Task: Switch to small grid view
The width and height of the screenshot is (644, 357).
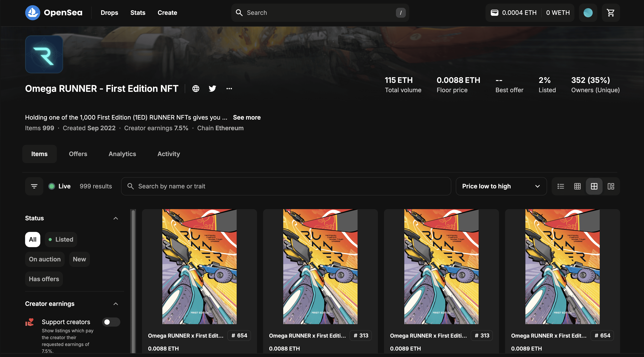Action: [x=577, y=186]
